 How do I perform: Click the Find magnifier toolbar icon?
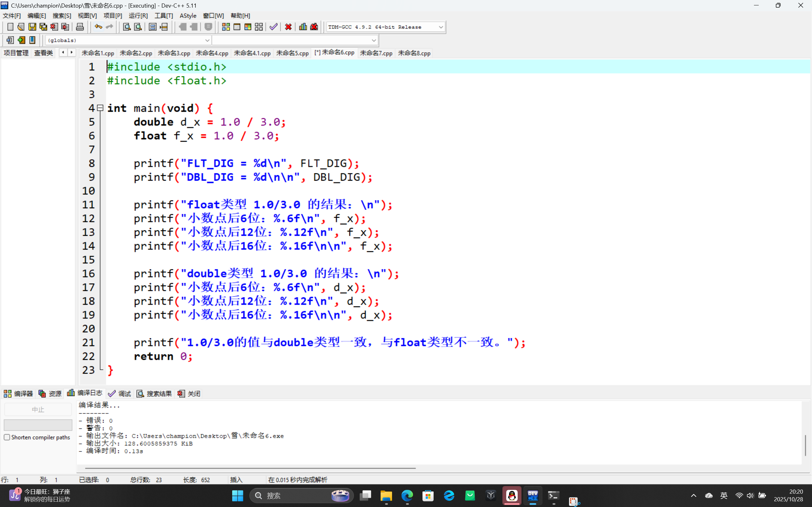pos(127,27)
